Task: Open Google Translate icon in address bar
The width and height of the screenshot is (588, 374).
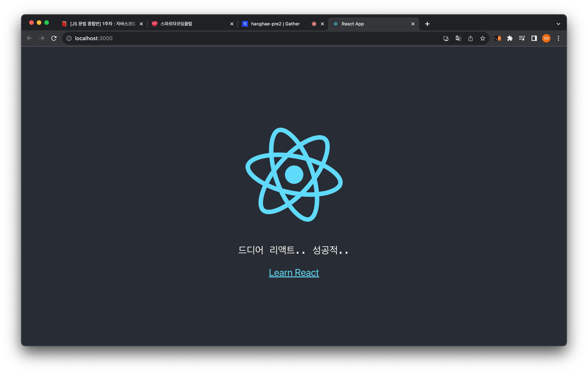Action: click(458, 38)
